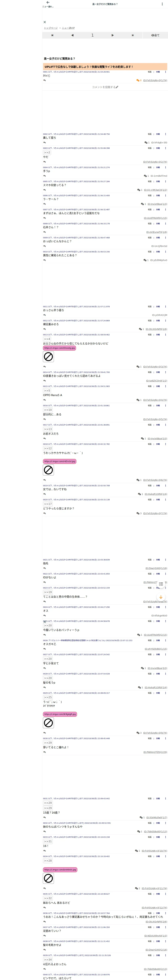
Task: Click the blocked image thumbnail in post 0018
Action: 48,470
